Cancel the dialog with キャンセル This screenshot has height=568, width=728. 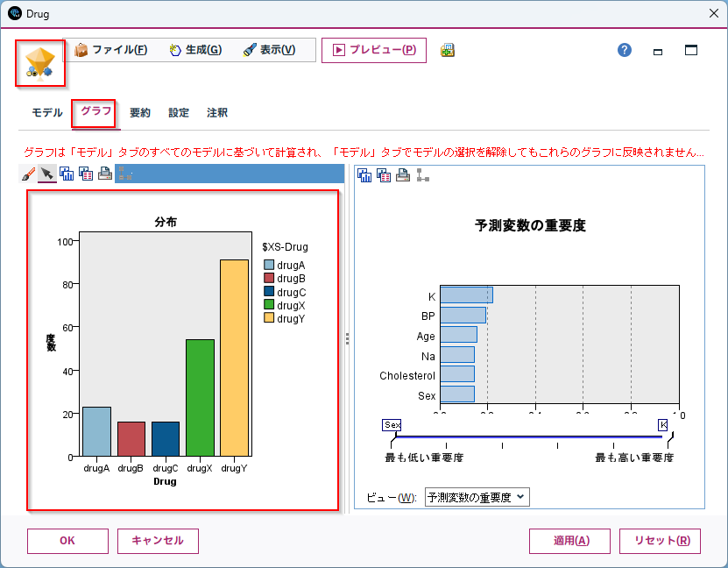158,541
